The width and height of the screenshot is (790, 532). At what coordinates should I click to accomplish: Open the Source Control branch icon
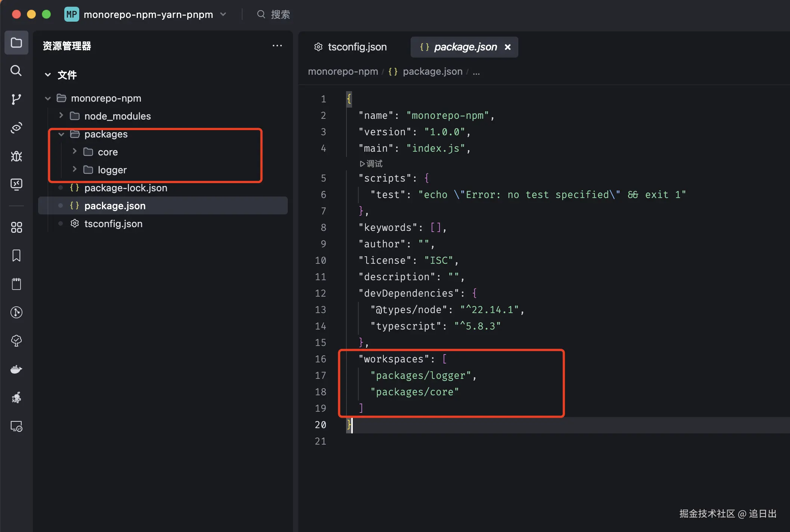(x=16, y=99)
